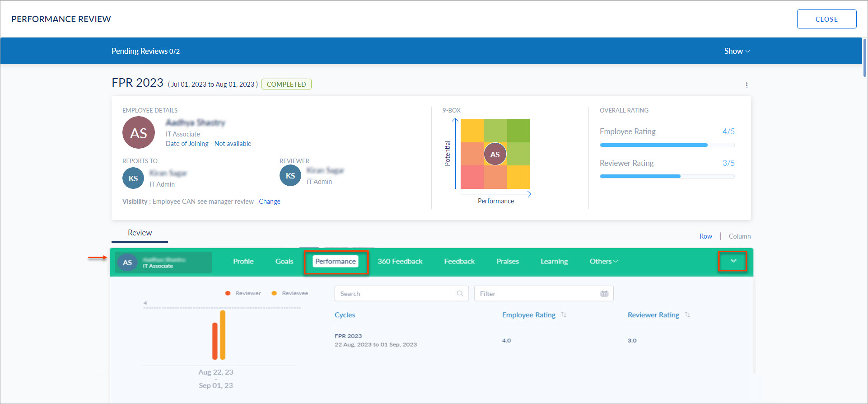Expand the Show dropdown in Pending Reviews bar
Viewport: 868px width, 404px height.
pyautogui.click(x=737, y=51)
